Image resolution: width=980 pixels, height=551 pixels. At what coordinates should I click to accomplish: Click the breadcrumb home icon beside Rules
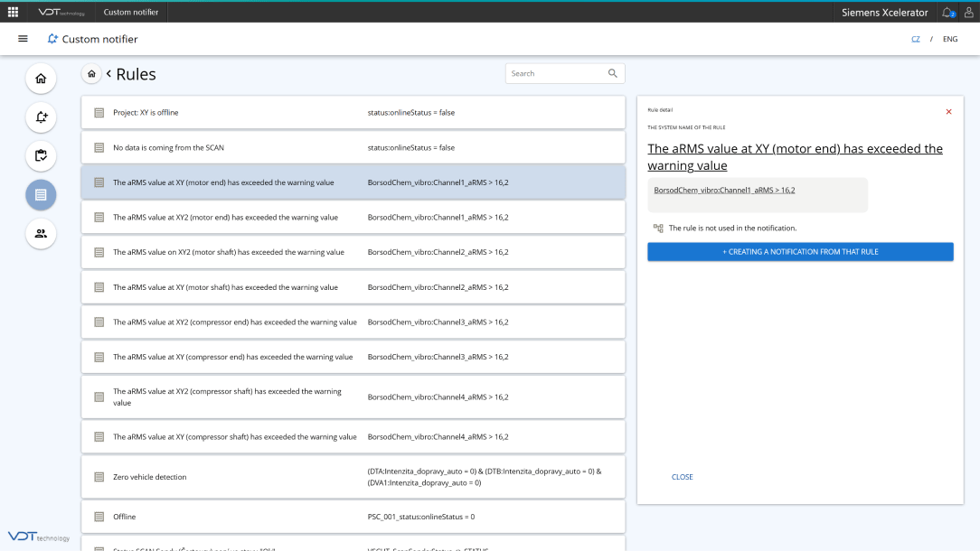[x=92, y=74]
